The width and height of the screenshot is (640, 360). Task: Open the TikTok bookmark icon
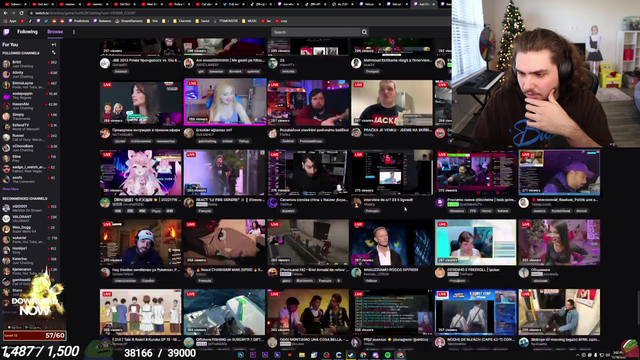click(x=30, y=21)
